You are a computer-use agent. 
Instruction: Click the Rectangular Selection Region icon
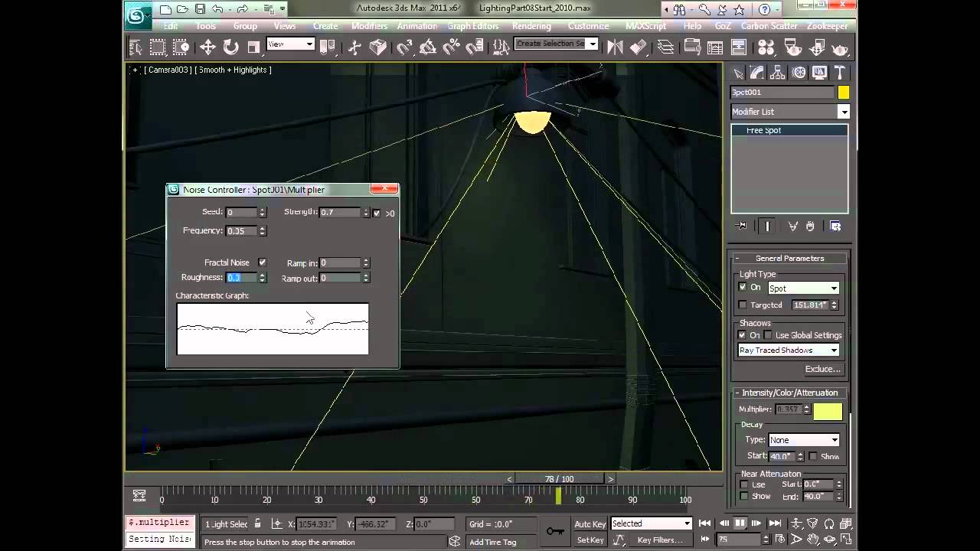coord(158,47)
